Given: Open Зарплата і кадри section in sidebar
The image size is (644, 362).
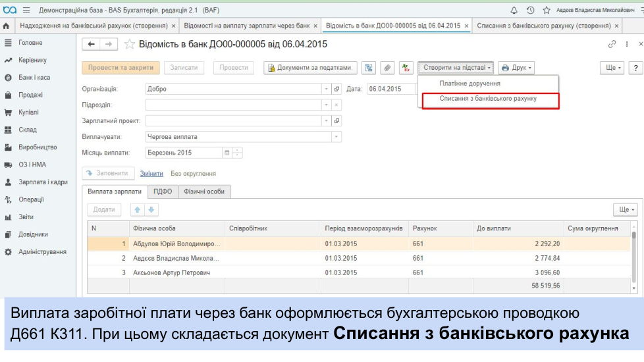Looking at the screenshot, I should click(x=43, y=182).
